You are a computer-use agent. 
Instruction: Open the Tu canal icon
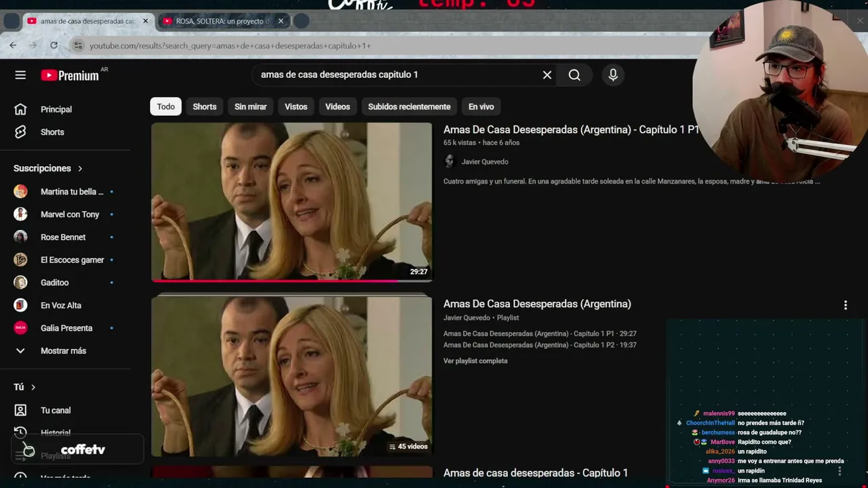click(x=20, y=410)
